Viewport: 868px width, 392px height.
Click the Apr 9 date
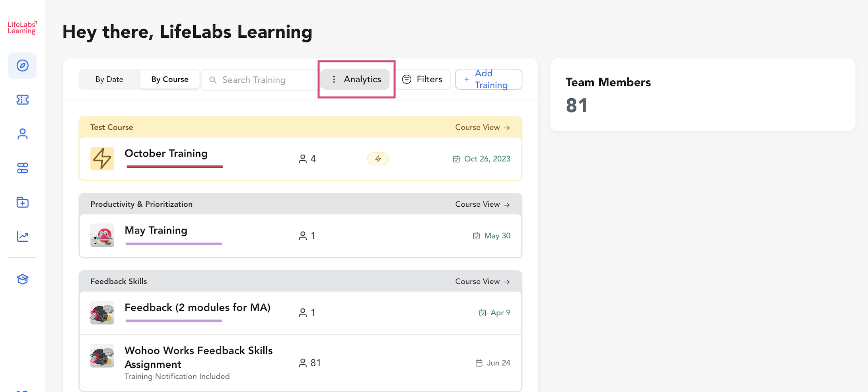500,313
